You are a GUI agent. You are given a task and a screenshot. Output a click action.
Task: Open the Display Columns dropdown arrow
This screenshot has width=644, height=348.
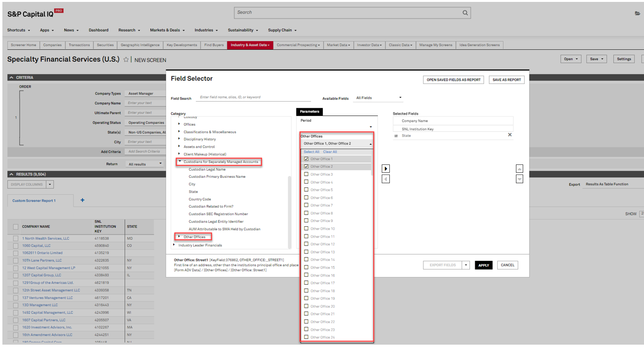[50, 185]
